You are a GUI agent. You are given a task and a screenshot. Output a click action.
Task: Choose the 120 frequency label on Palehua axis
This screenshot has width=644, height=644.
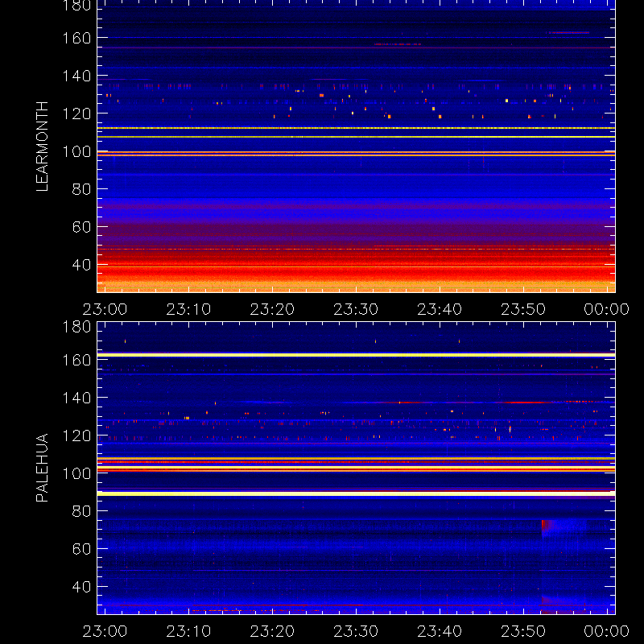point(76,436)
